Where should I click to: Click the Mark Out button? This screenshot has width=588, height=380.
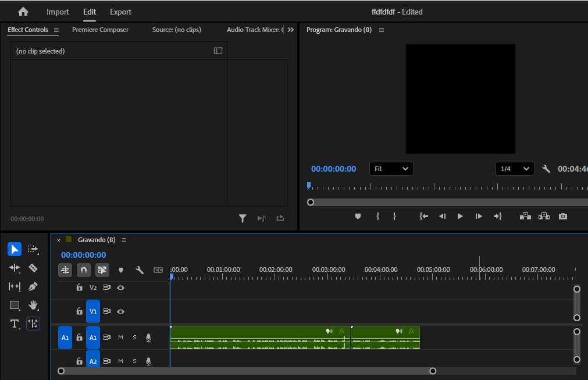[x=394, y=216]
